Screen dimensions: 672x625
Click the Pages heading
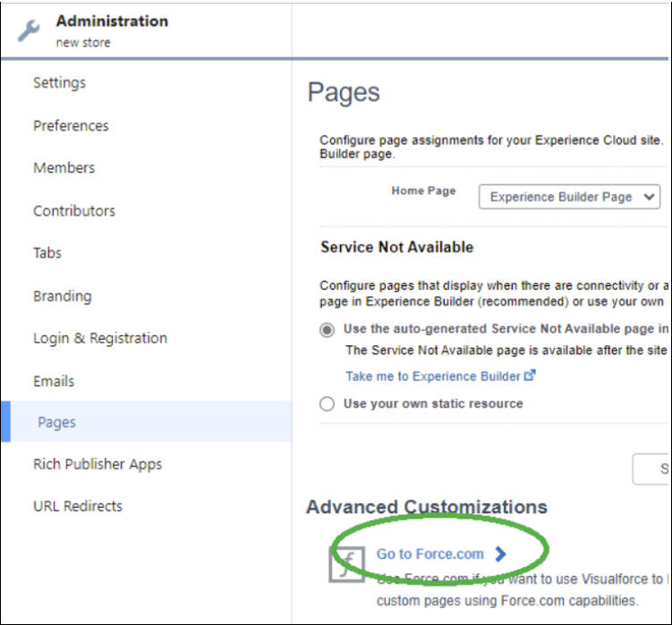pos(344,92)
